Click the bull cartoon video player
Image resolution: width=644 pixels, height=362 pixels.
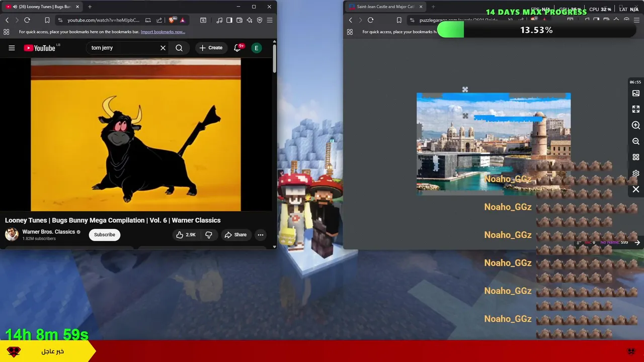(x=136, y=135)
